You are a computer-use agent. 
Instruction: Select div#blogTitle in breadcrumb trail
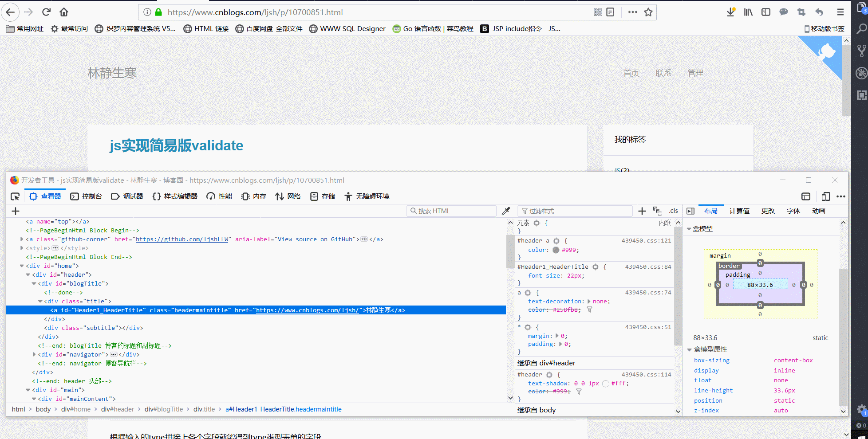[x=163, y=409]
